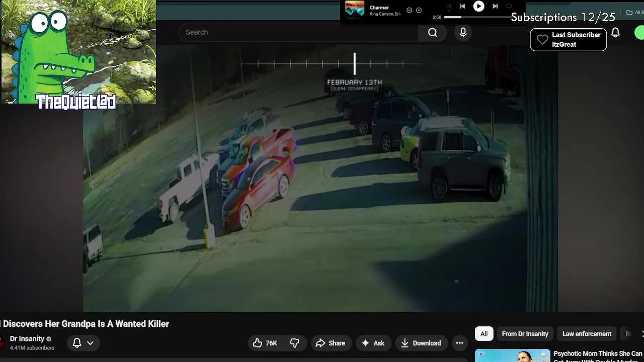Viewport: 644px width, 362px height.
Task: Select the Law enforcement filter chip
Action: coord(587,334)
